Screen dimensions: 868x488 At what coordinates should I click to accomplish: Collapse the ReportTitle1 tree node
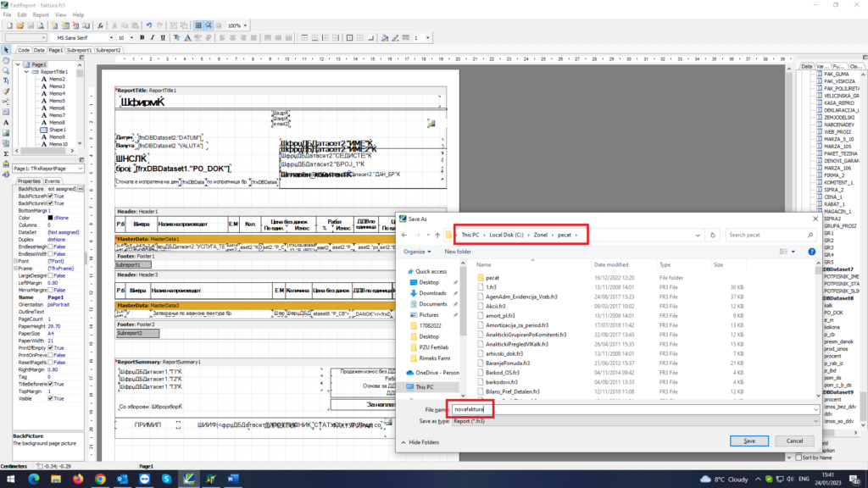pos(26,72)
